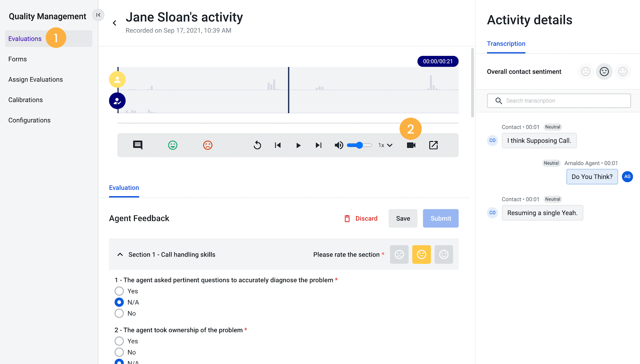Click the search magnifier icon
This screenshot has width=640, height=364.
[x=498, y=101]
